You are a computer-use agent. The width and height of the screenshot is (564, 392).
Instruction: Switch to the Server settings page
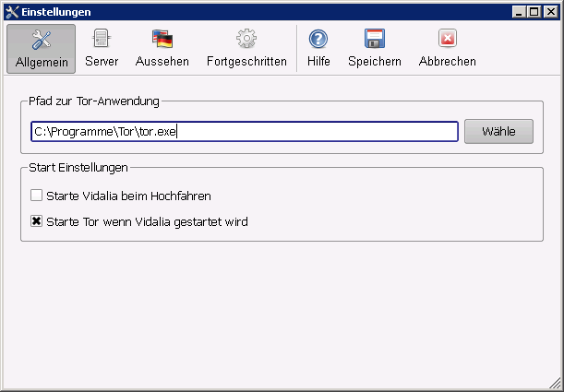(x=102, y=49)
